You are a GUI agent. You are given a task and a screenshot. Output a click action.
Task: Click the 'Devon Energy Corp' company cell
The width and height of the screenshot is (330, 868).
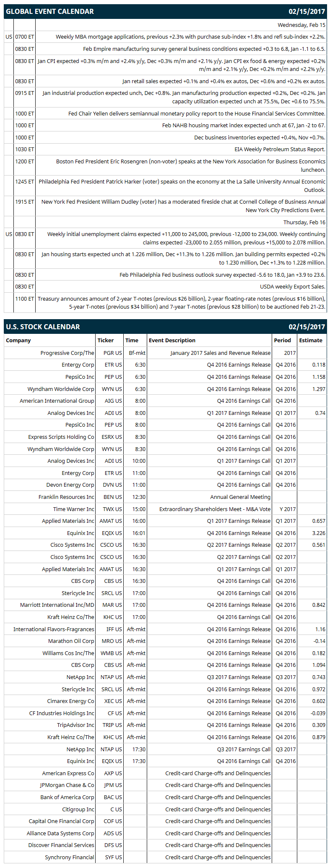pos(70,485)
